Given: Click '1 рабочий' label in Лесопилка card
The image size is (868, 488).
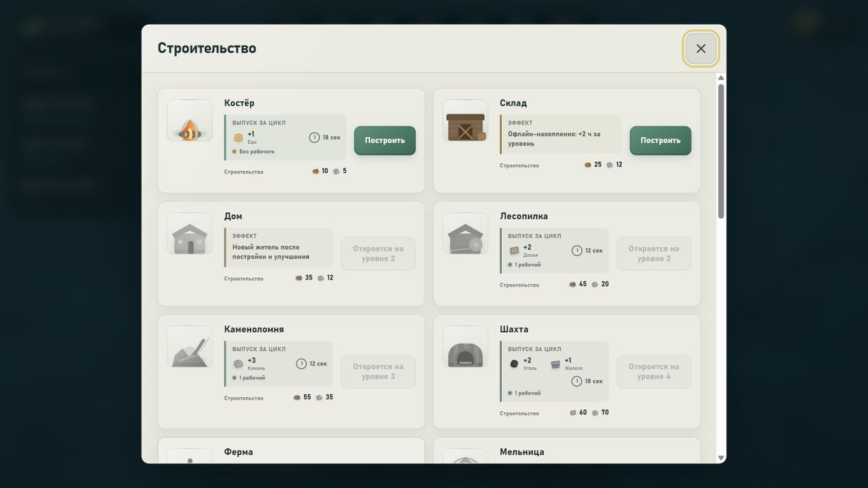Looking at the screenshot, I should click(528, 265).
